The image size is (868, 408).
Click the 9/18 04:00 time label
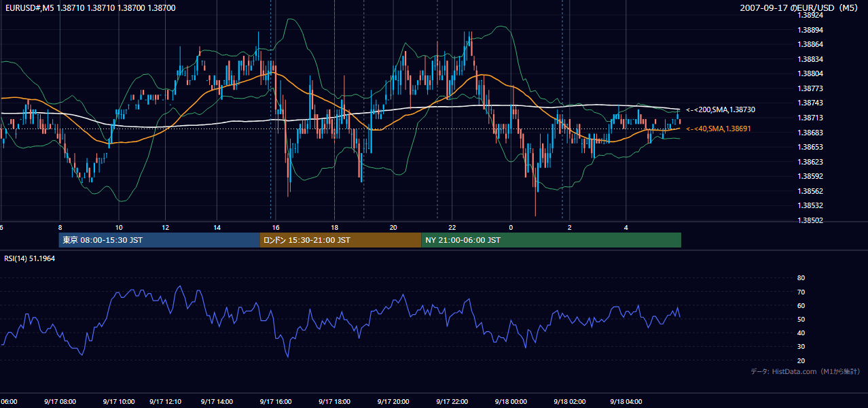pos(627,402)
